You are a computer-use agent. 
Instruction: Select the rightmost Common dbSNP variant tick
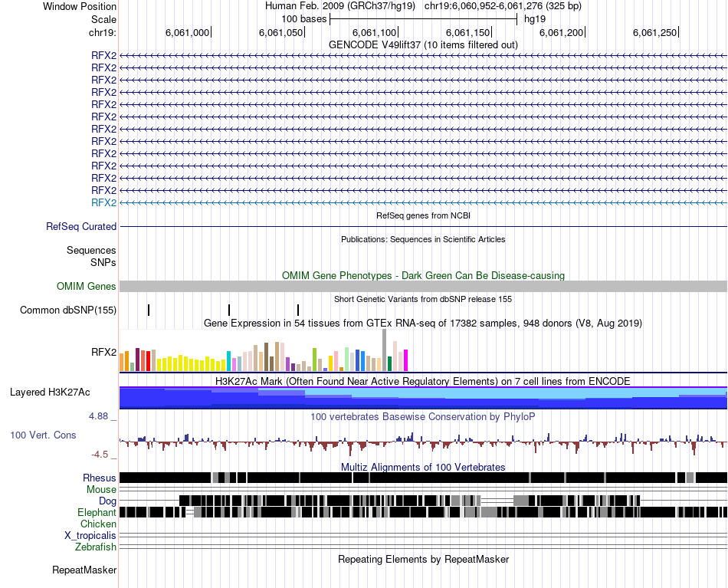298,310
